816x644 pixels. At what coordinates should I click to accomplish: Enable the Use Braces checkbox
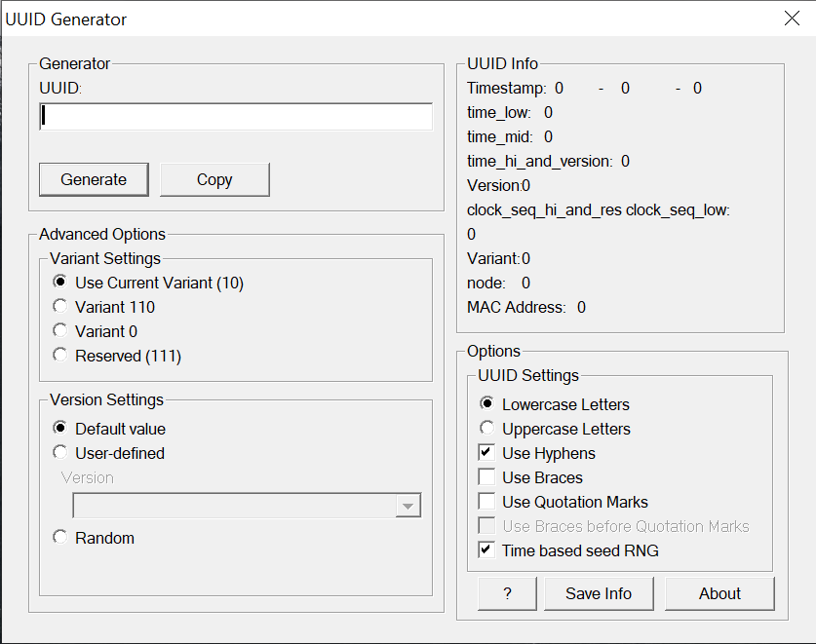click(x=486, y=477)
